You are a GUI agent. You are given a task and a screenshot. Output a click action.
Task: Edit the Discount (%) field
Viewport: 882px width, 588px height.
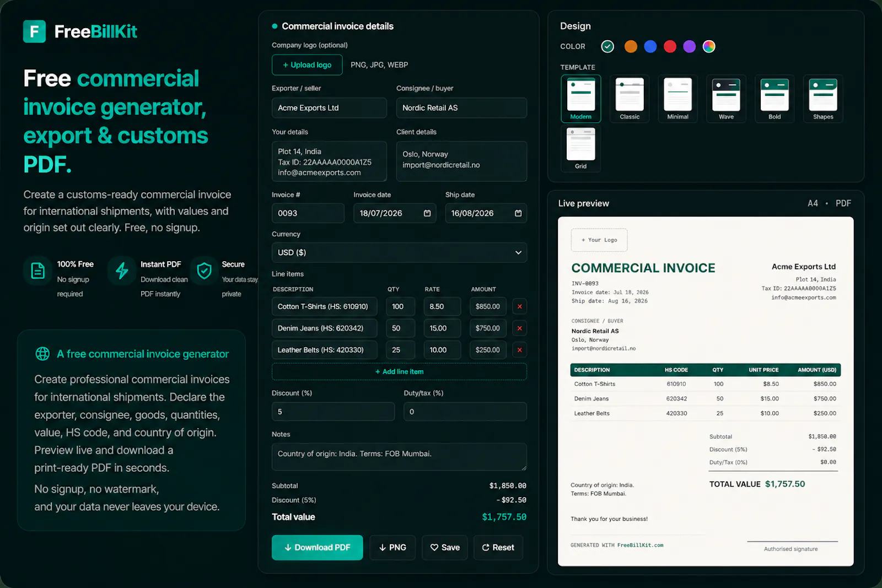coord(333,412)
